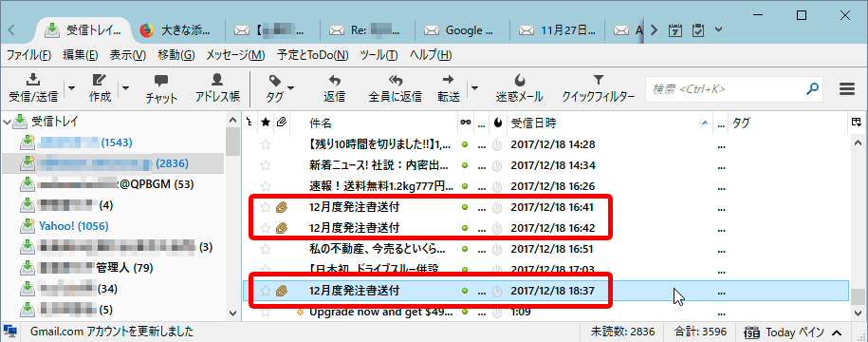
Task: Sort by the 受信日時 column header
Action: coord(609,123)
